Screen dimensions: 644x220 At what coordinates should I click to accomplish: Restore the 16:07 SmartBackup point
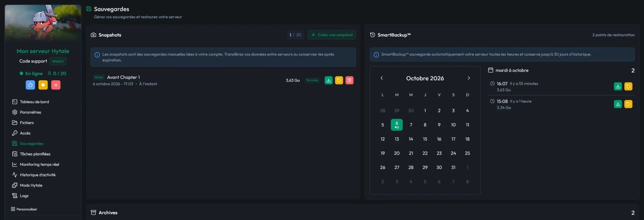[x=628, y=86]
